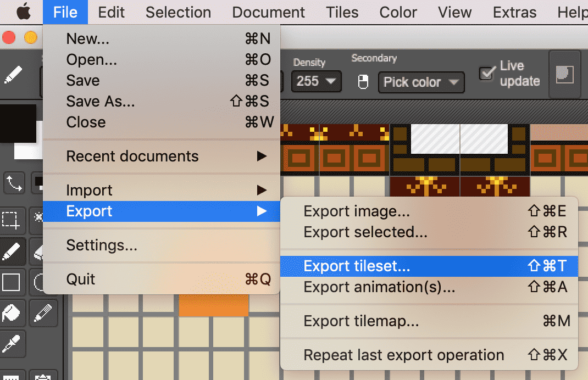Select the color replace pencil tool
This screenshot has width=588, height=380.
(x=42, y=314)
